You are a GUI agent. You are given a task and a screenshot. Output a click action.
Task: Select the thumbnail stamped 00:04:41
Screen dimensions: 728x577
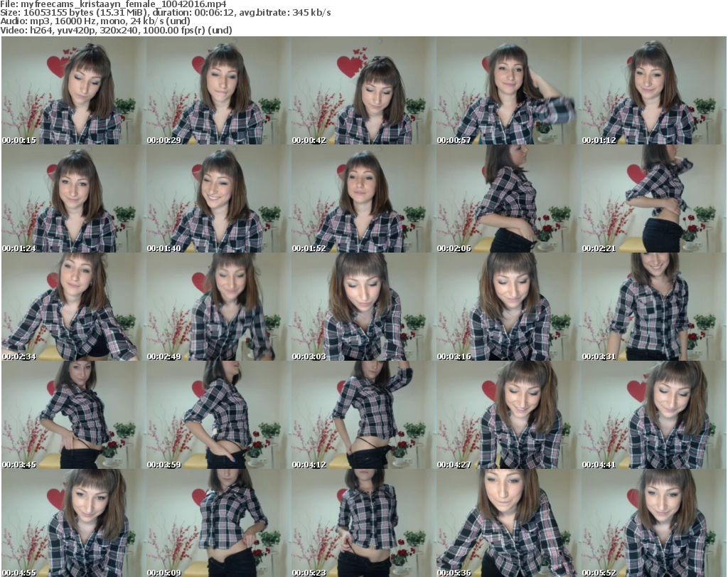pos(653,415)
